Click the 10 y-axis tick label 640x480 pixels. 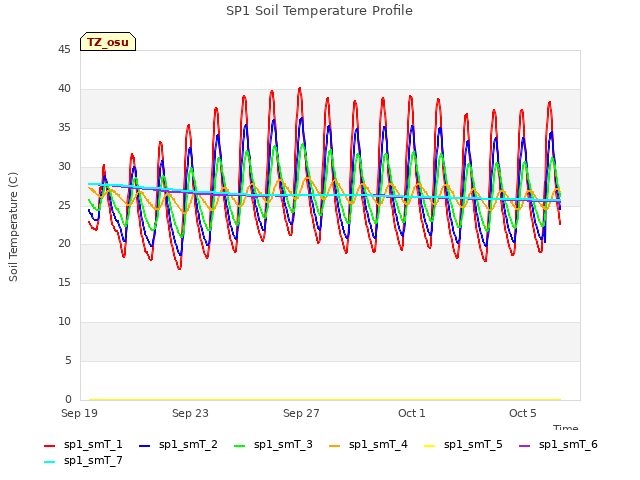[x=64, y=322]
